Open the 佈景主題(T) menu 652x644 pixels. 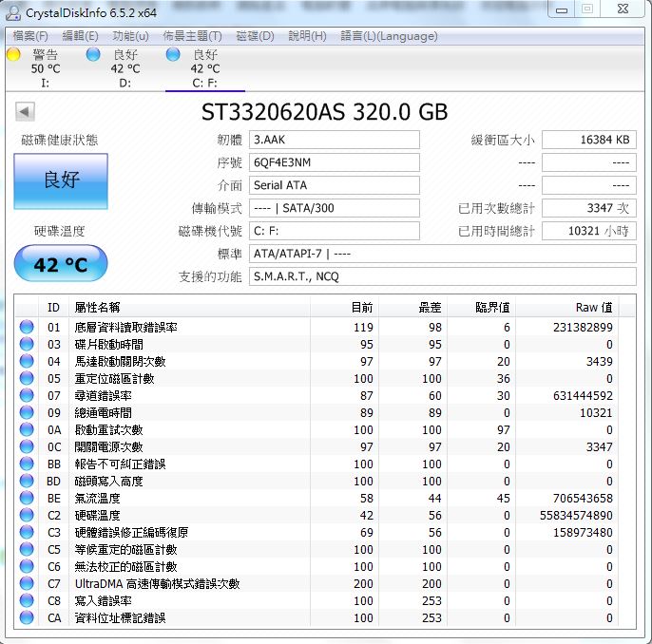193,36
